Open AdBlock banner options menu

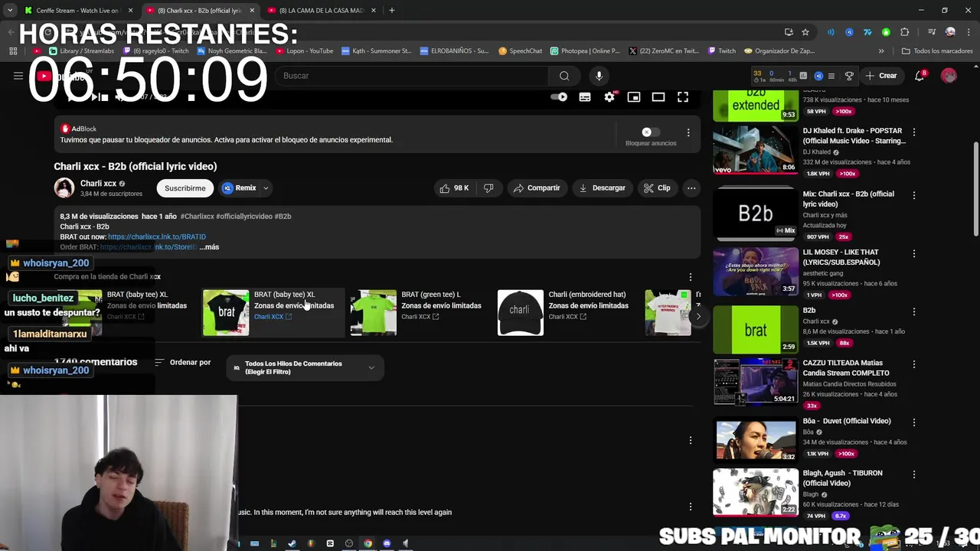[688, 133]
